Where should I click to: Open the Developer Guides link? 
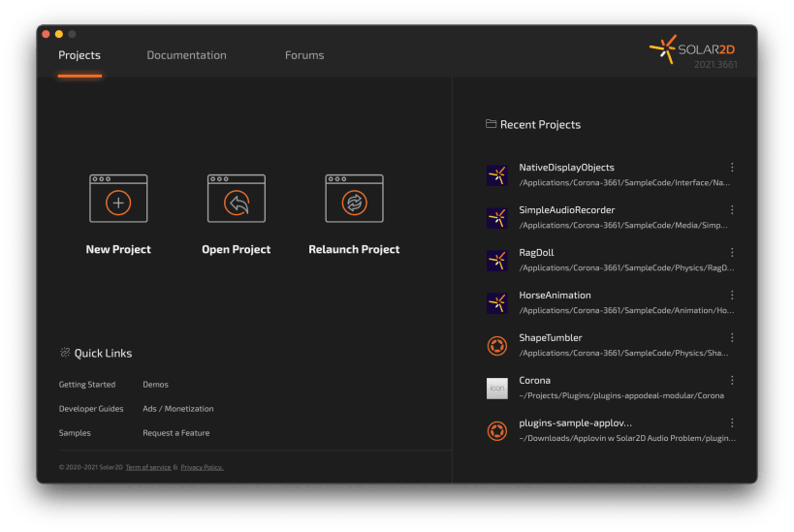point(91,409)
